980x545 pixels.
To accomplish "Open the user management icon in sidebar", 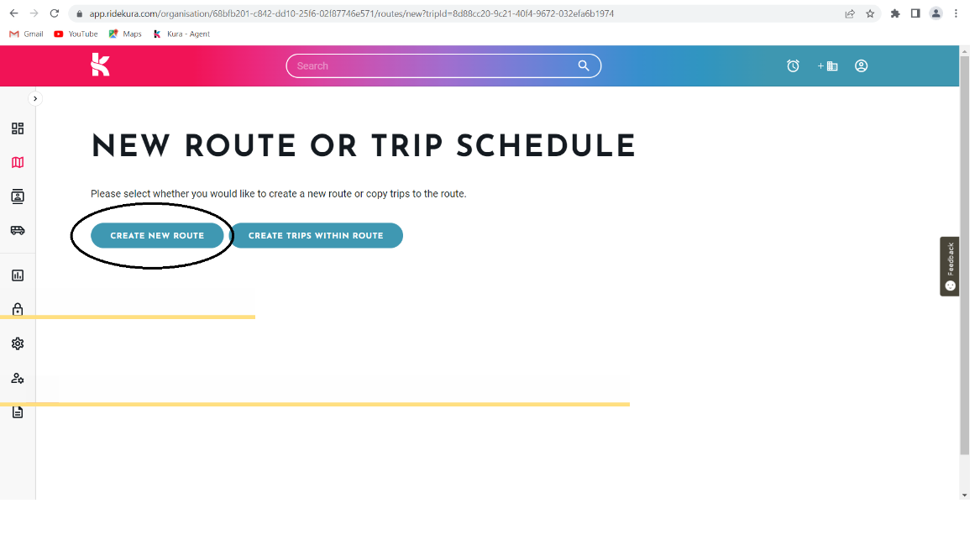I will [x=18, y=378].
